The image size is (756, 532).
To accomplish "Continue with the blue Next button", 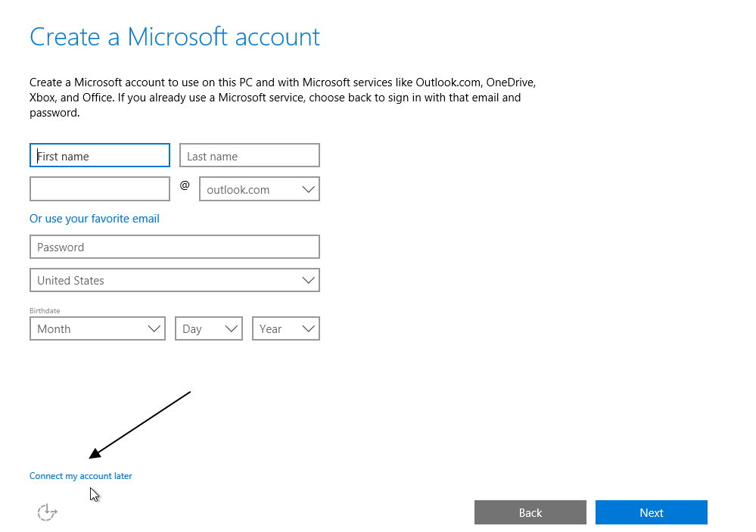I will click(x=652, y=512).
